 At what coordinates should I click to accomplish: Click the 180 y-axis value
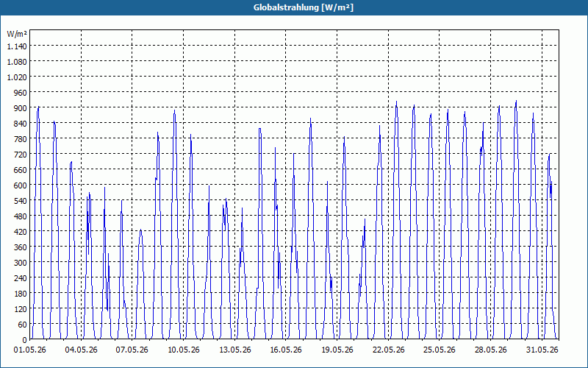click(x=21, y=293)
